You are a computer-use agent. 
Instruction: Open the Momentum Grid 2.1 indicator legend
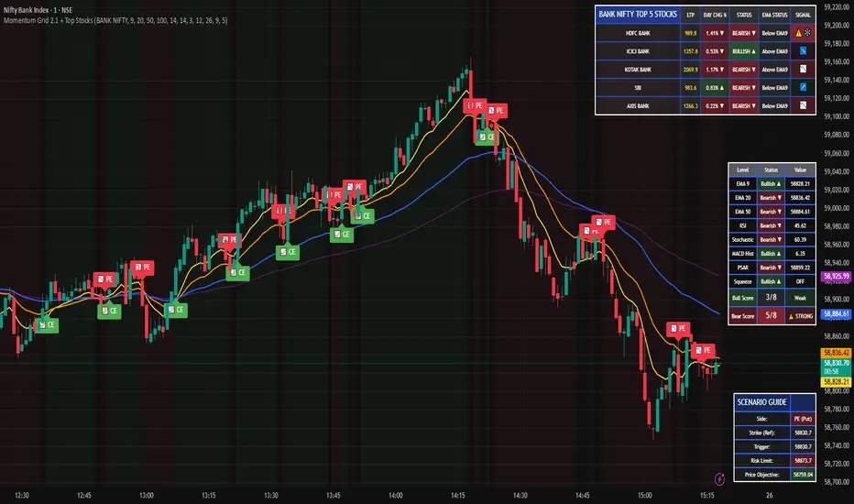[115, 20]
